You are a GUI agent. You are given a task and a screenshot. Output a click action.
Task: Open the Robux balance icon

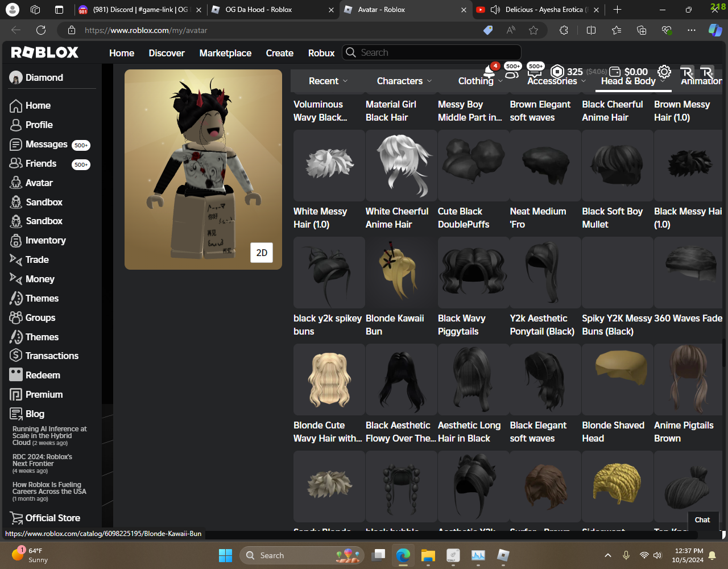coord(557,72)
